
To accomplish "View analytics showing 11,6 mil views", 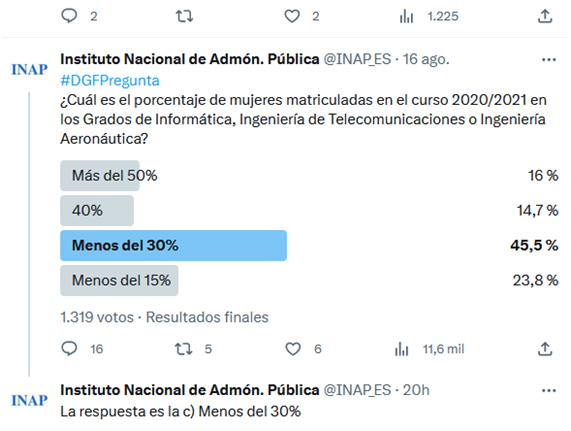I will (x=401, y=349).
